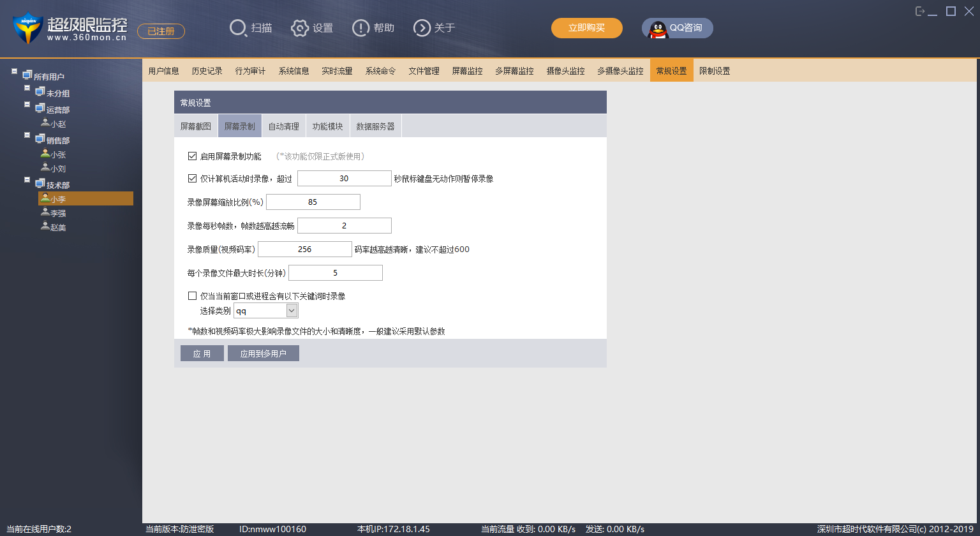Click the 超级眼监控 shield logo

click(x=27, y=28)
